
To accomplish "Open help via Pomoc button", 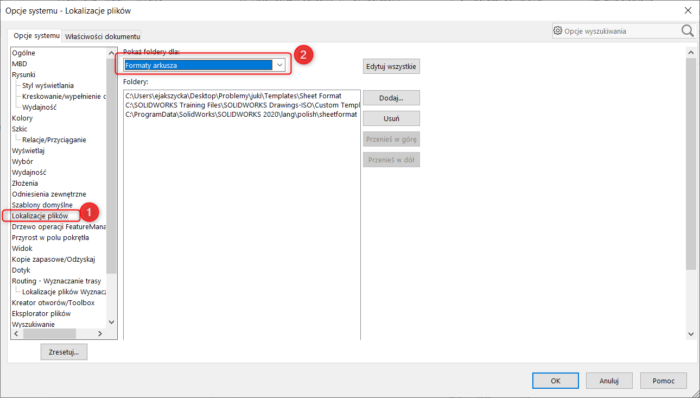I will pyautogui.click(x=663, y=381).
